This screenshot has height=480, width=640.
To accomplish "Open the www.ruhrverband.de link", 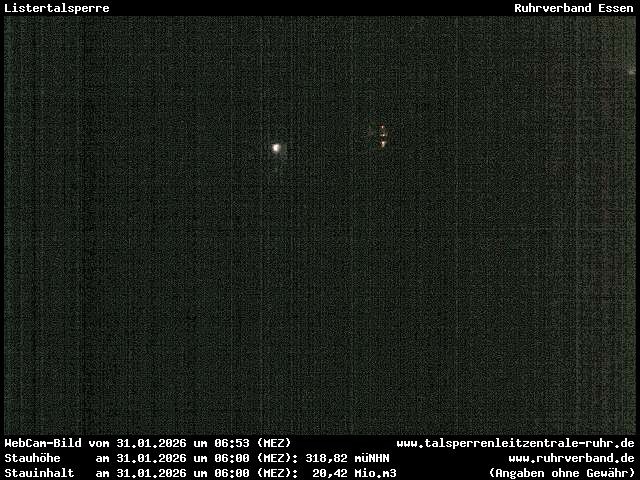I will click(571, 458).
